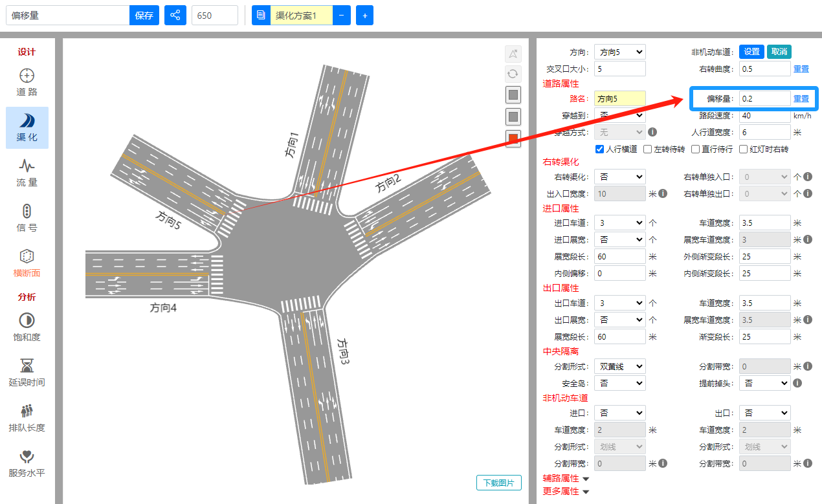Select the 流量 traffic flow tool
Viewport: 822px width, 504px height.
(27, 173)
